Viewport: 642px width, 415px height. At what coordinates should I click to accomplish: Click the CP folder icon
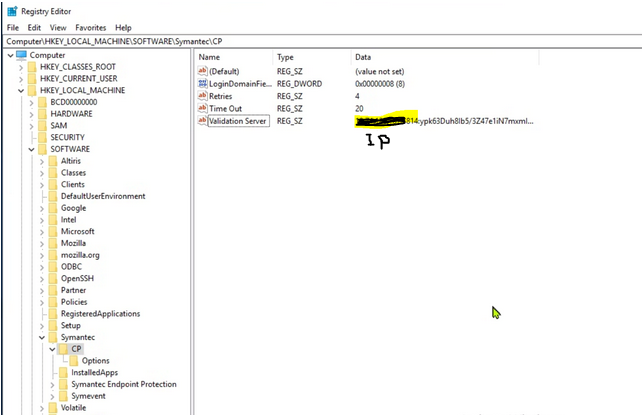(x=63, y=349)
